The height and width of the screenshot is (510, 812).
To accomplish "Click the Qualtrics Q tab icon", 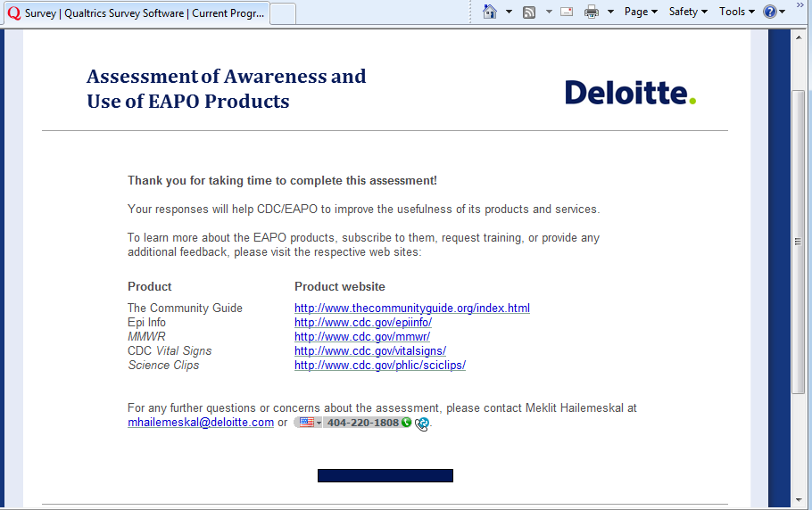I will click(x=14, y=13).
